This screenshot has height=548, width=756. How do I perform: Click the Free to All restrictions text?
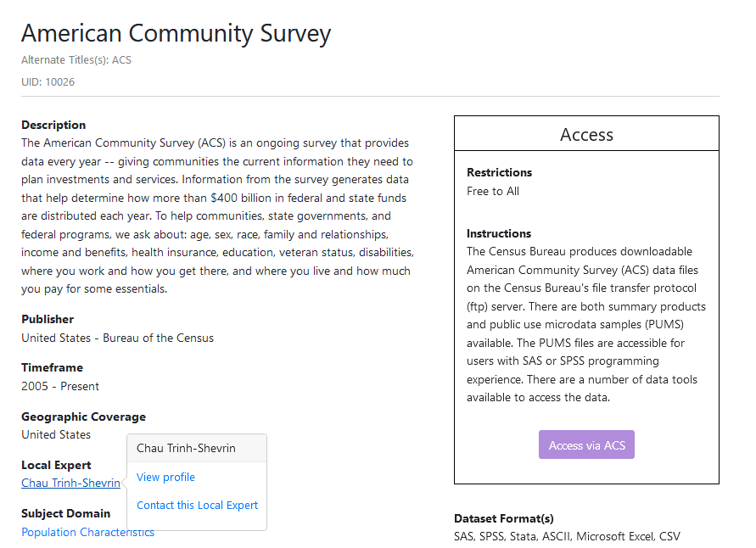pos(493,191)
